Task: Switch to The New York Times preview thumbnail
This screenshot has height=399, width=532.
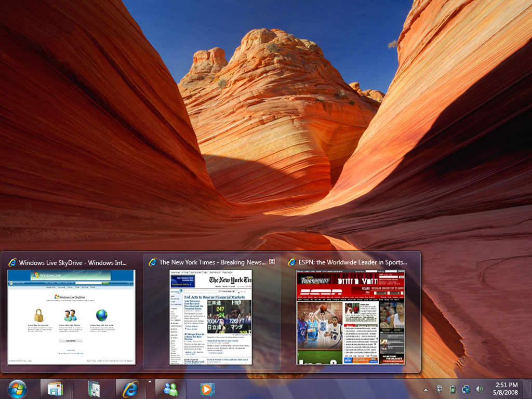Action: pyautogui.click(x=211, y=317)
